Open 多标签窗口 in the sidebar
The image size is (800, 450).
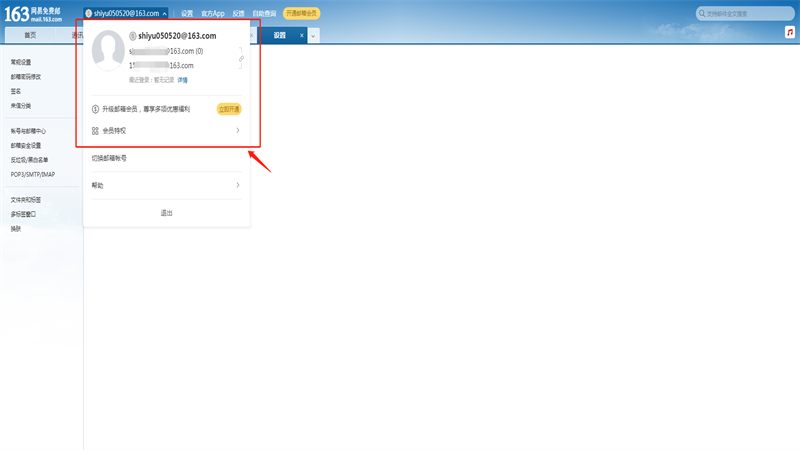click(23, 214)
